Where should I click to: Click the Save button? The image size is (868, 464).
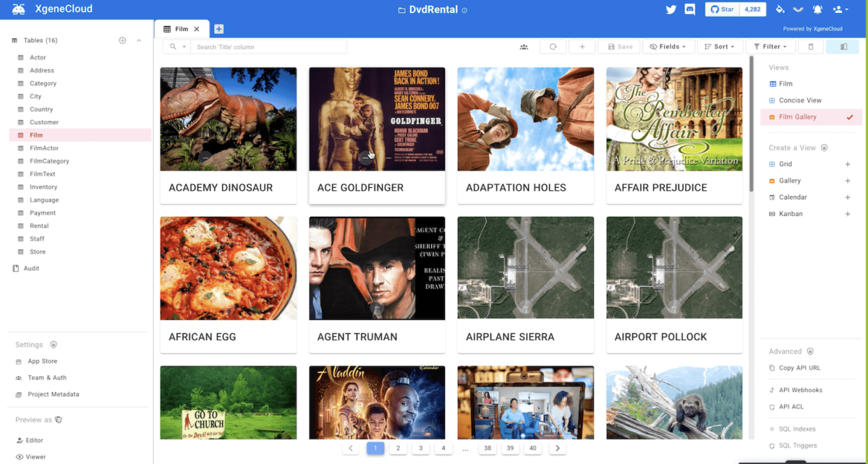click(620, 47)
